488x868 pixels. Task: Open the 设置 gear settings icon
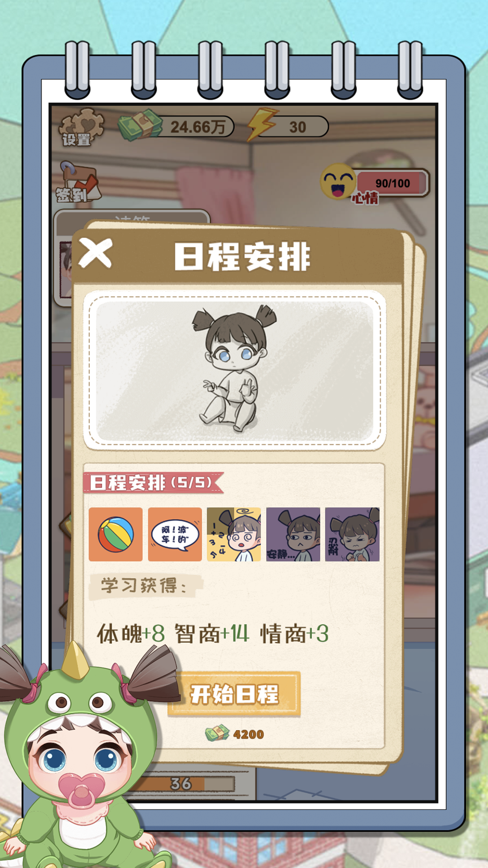[81, 127]
